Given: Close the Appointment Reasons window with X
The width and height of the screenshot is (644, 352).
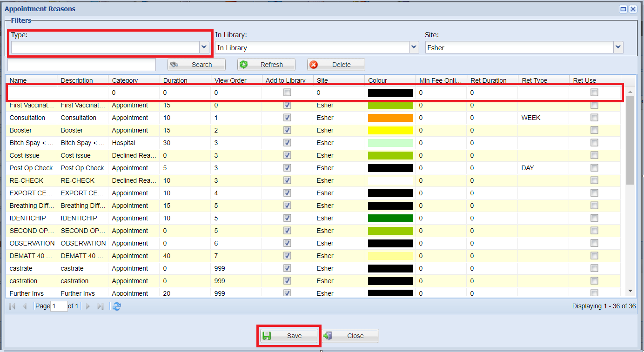Looking at the screenshot, I should tap(633, 9).
